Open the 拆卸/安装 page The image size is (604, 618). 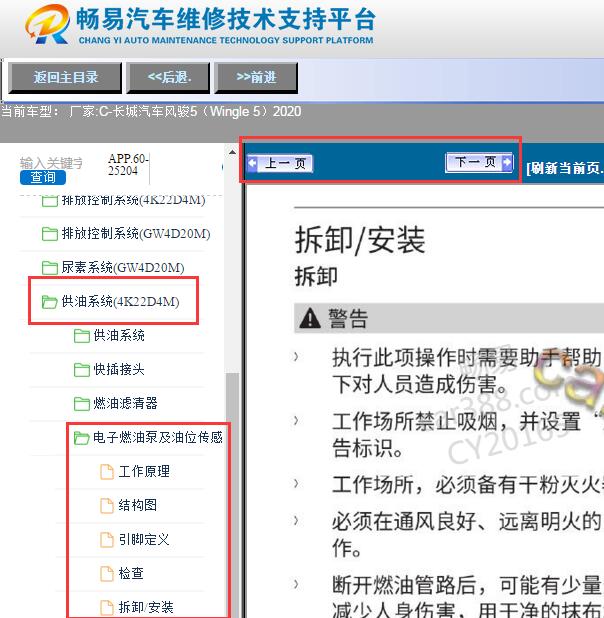[x=146, y=607]
